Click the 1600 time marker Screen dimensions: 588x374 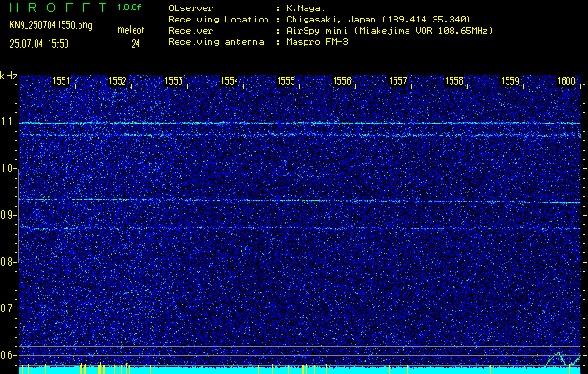pos(566,81)
